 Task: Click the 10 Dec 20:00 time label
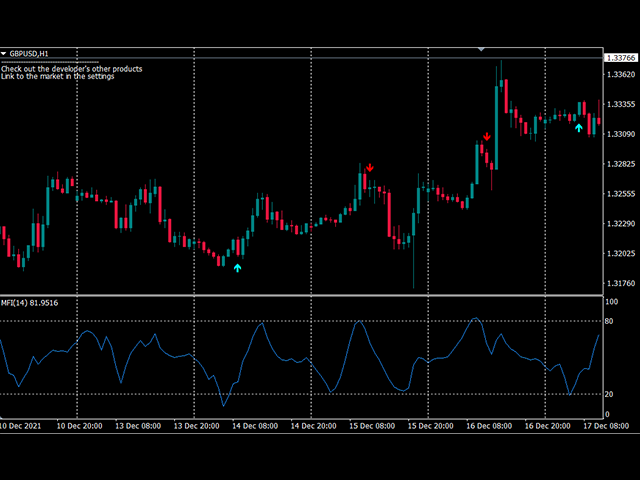(x=80, y=425)
